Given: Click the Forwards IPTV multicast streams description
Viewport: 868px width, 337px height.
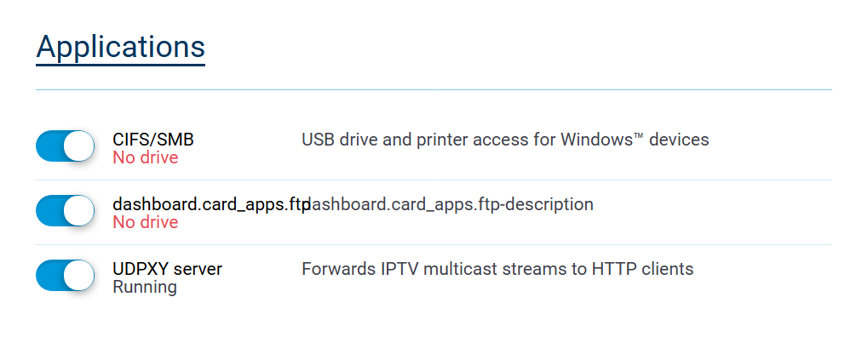Looking at the screenshot, I should click(x=497, y=269).
